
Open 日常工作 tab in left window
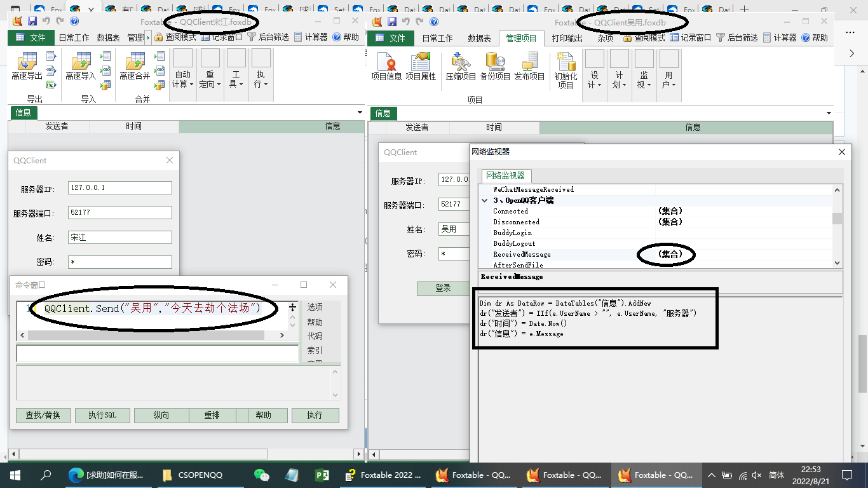74,37
